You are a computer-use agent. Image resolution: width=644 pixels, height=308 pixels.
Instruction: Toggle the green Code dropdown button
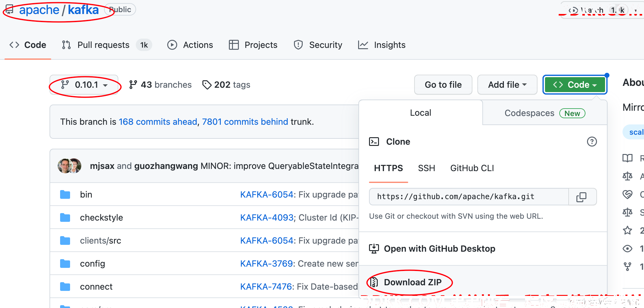(575, 85)
